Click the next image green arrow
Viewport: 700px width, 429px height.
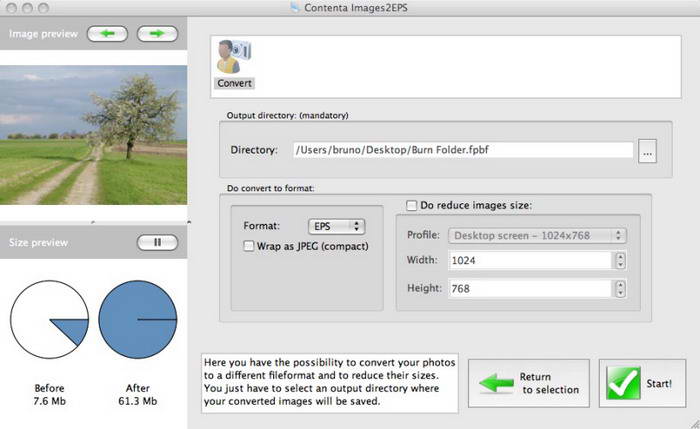point(156,34)
